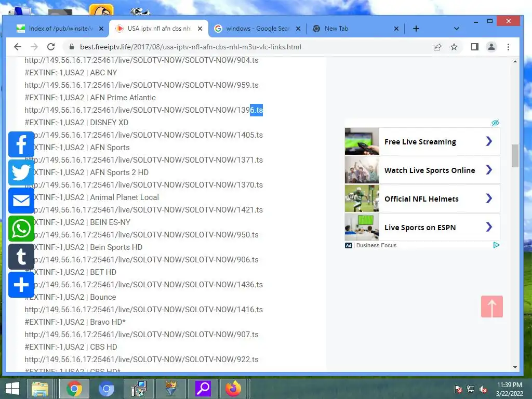
Task: Click the football helmets ad thumbnail
Action: pyautogui.click(x=362, y=198)
